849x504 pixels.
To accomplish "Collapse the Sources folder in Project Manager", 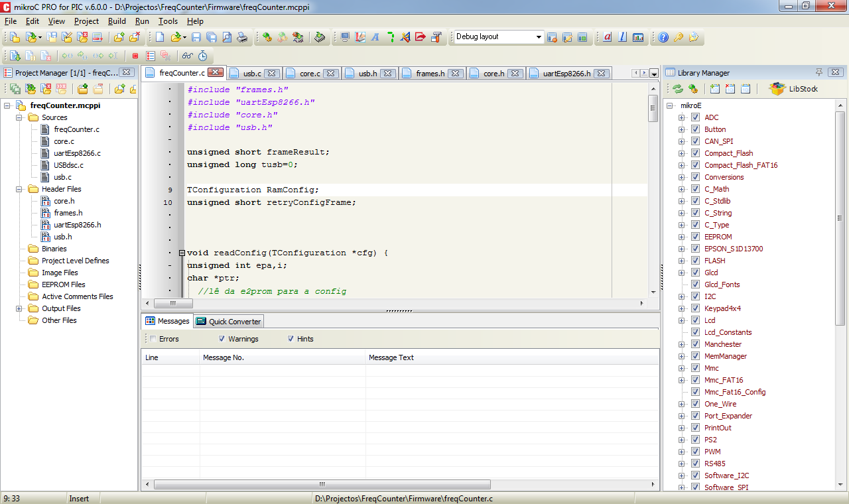I will [x=19, y=117].
